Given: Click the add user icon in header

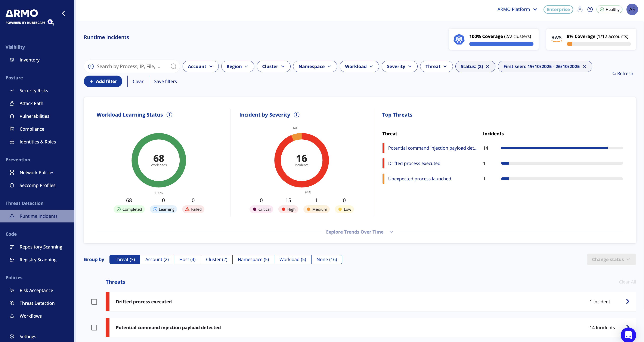Looking at the screenshot, I should (580, 9).
